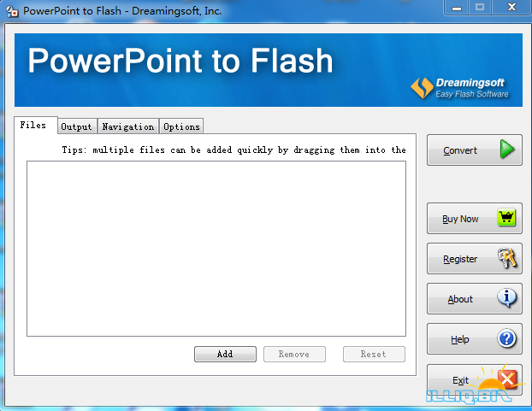Click the 'PowerPoint to Flash' banner heading
The height and width of the screenshot is (411, 532).
coord(180,61)
